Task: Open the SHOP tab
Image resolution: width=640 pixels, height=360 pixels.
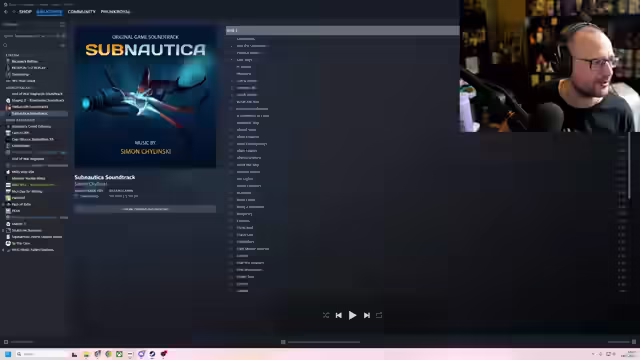Action: pos(25,11)
